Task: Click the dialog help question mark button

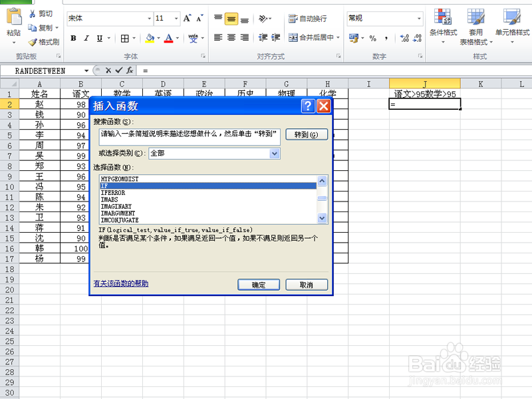Action: [x=308, y=106]
